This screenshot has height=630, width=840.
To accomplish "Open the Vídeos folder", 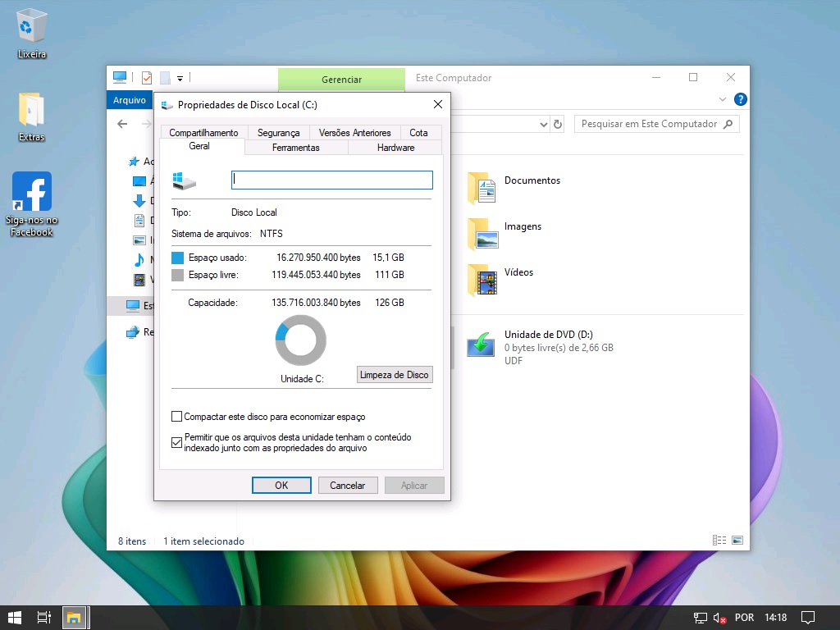I will click(501, 280).
